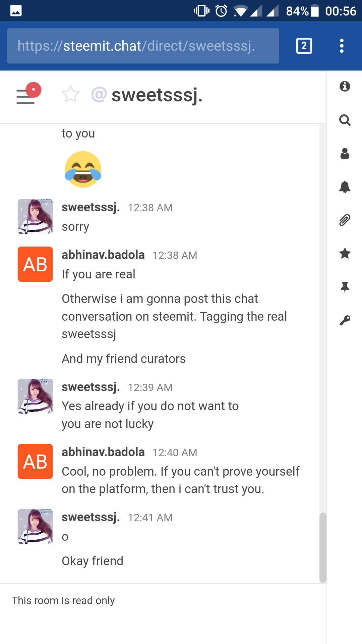
Task: Show starred messages from the sidebar
Action: pos(345,254)
